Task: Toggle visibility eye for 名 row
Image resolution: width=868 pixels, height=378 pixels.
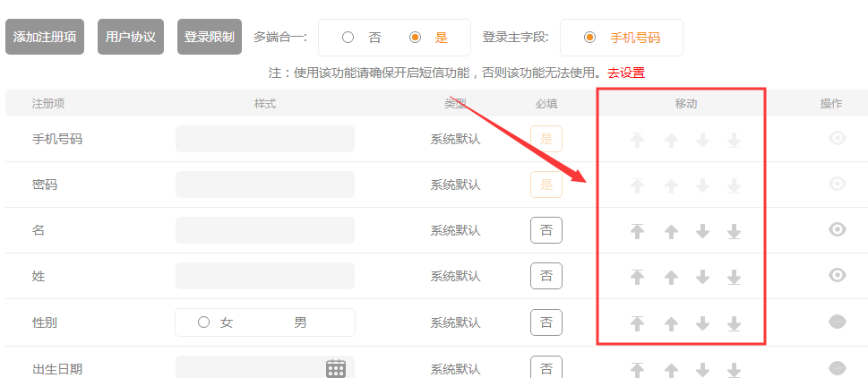Action: (837, 229)
